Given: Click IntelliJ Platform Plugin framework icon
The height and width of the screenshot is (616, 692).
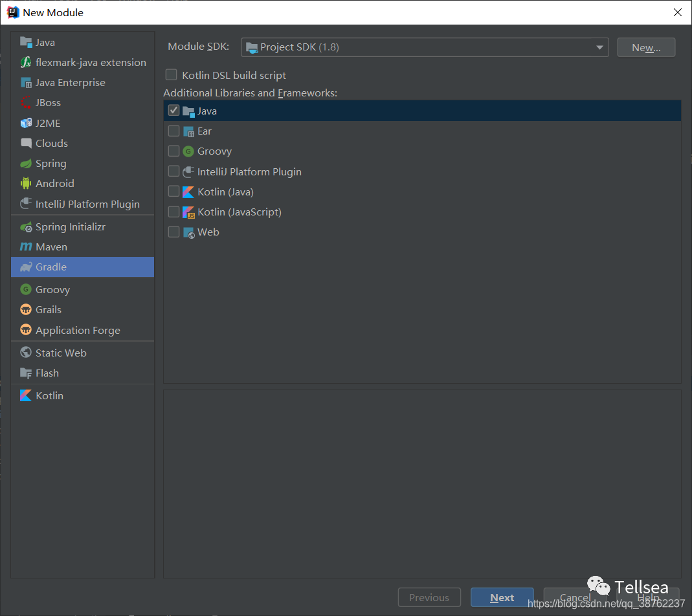Looking at the screenshot, I should coord(188,171).
